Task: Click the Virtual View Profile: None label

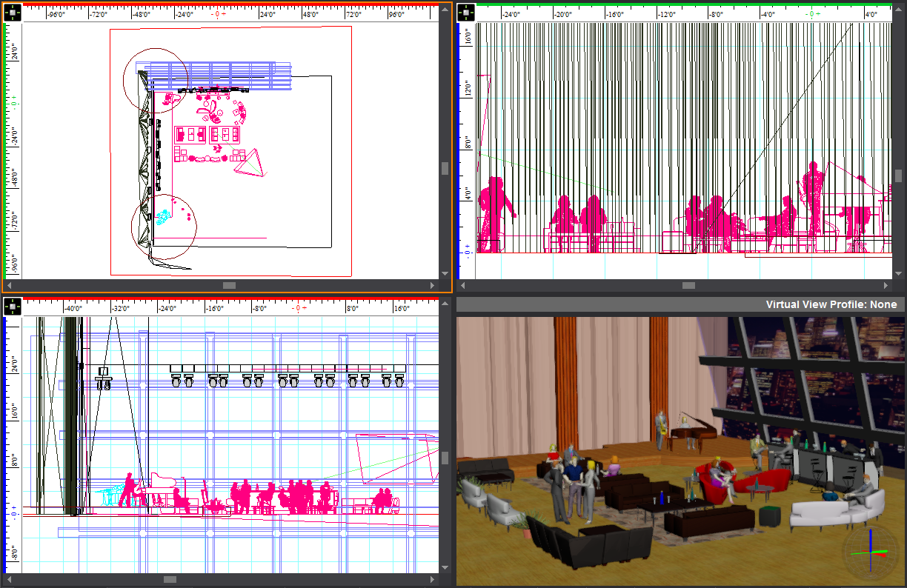Action: coord(831,304)
